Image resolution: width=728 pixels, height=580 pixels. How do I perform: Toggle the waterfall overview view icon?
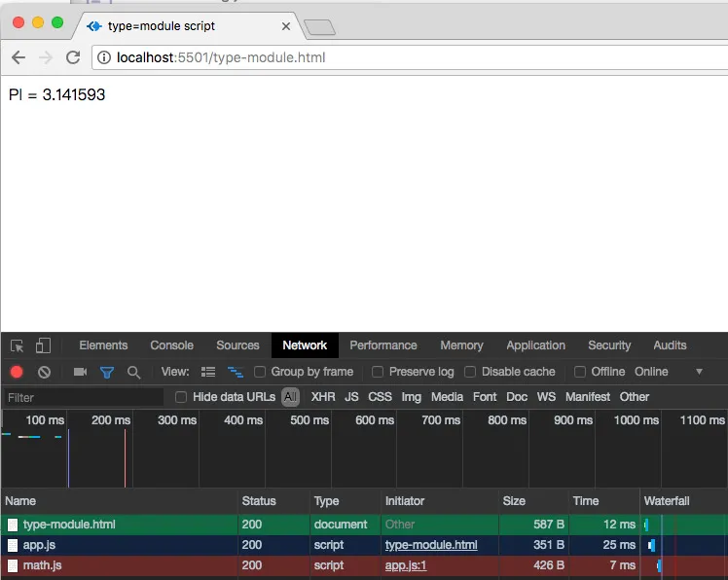235,372
